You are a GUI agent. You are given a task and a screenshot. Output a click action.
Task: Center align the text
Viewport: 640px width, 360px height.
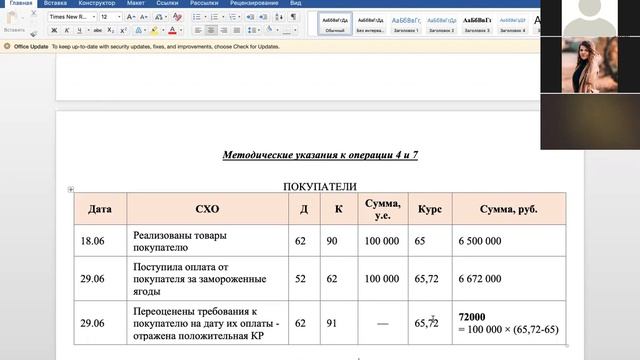click(211, 30)
